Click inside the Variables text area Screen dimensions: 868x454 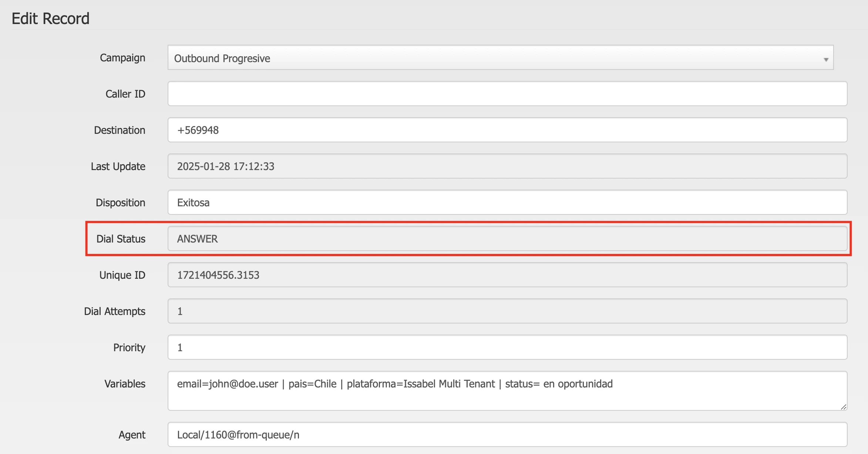coord(507,391)
